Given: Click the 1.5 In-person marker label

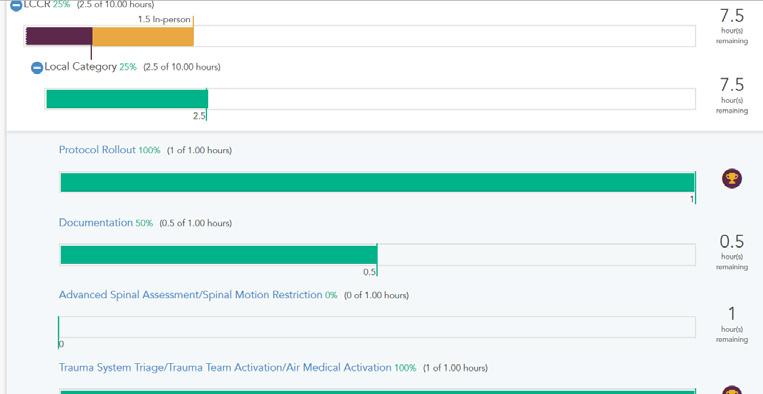Looking at the screenshot, I should (164, 20).
